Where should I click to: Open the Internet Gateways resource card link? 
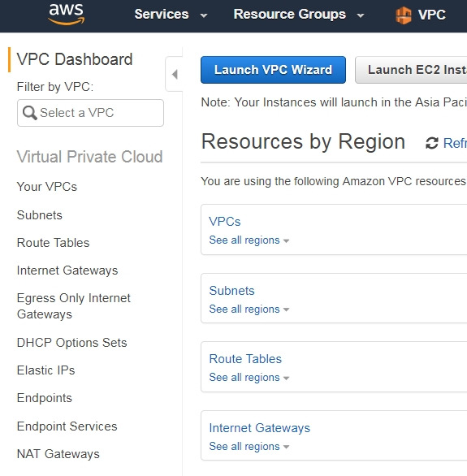click(x=259, y=428)
